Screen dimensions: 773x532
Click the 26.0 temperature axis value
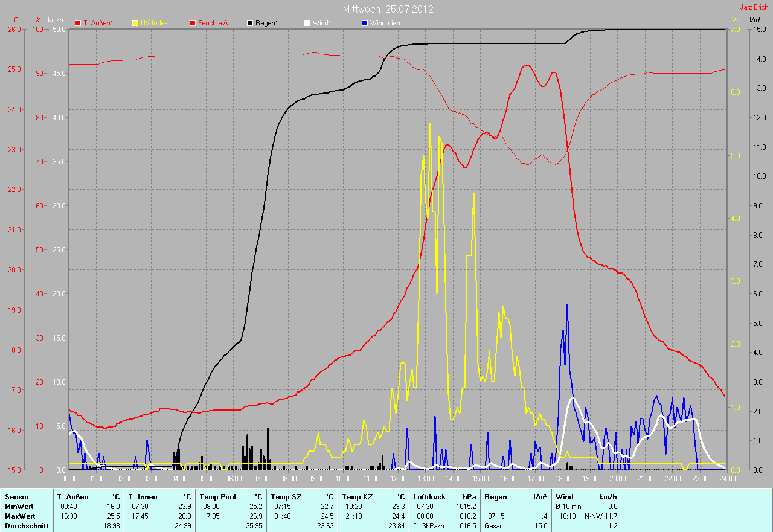(x=14, y=30)
